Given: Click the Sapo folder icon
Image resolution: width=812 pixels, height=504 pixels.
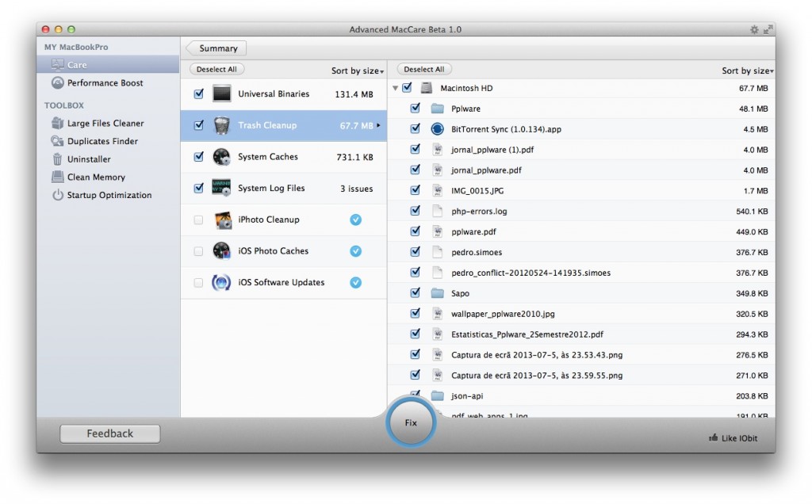Looking at the screenshot, I should coord(438,293).
